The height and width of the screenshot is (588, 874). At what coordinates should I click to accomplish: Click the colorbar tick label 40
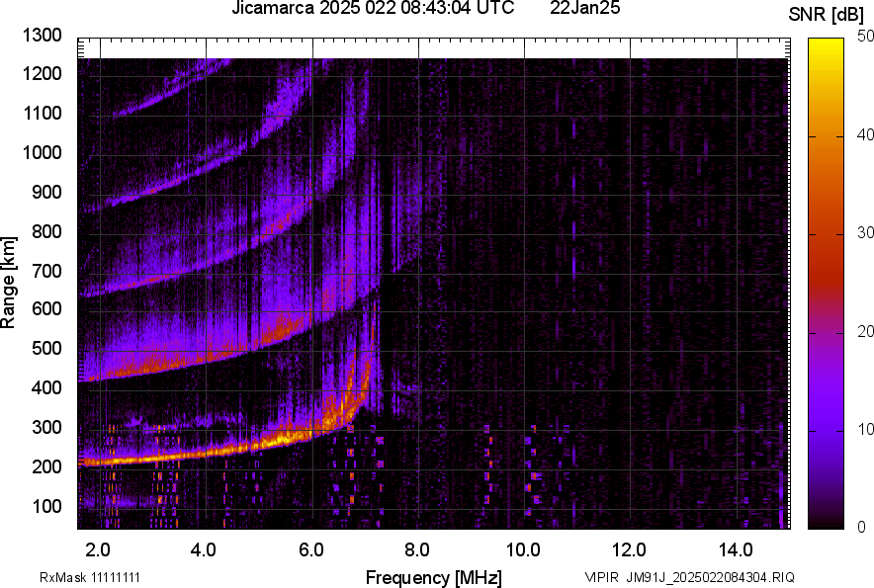[866, 135]
